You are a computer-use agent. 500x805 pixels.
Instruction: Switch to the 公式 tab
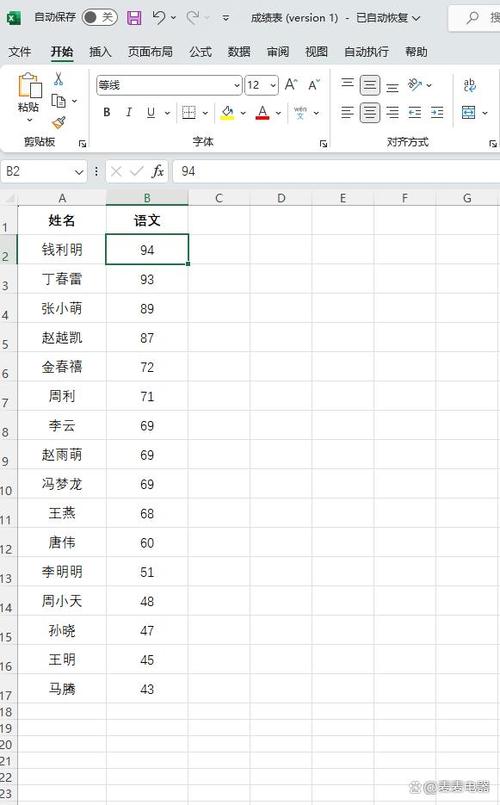pos(200,52)
